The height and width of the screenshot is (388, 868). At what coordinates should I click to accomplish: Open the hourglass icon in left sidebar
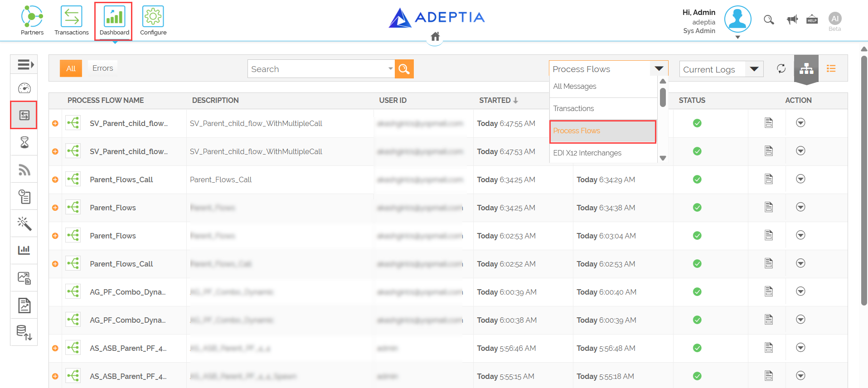point(24,142)
